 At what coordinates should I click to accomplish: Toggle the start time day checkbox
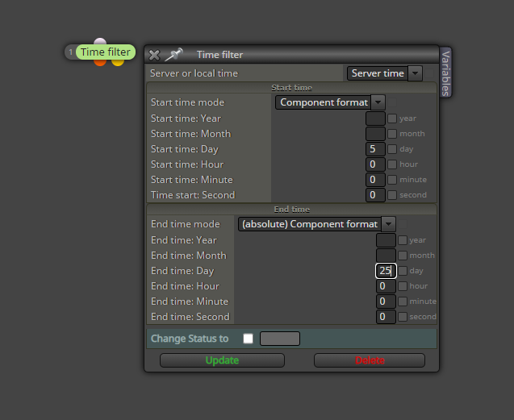pos(392,149)
